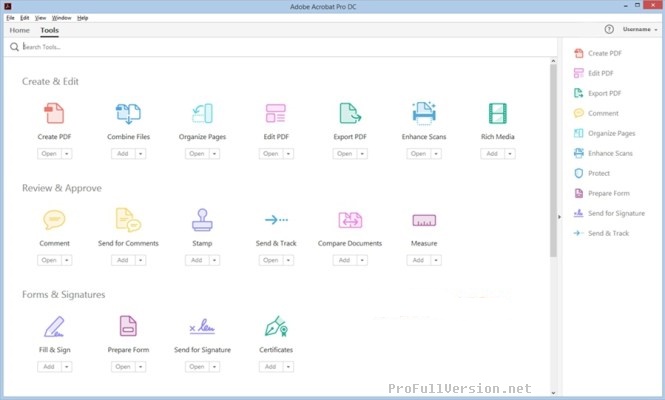Open Prepare Form in the right pane
The image size is (665, 400).
(x=602, y=193)
